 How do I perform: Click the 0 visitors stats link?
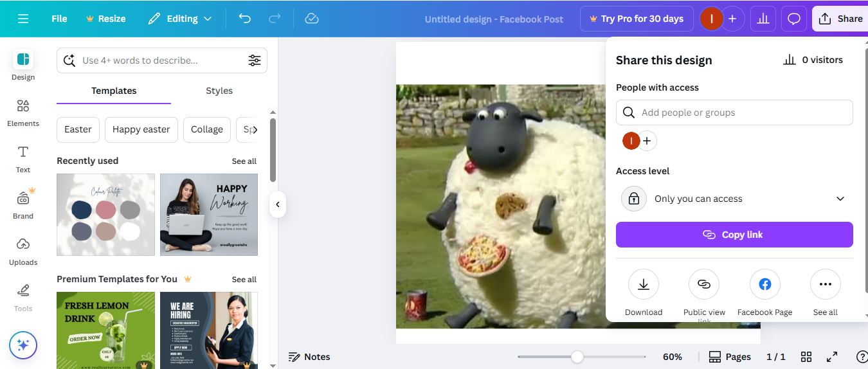(x=813, y=60)
